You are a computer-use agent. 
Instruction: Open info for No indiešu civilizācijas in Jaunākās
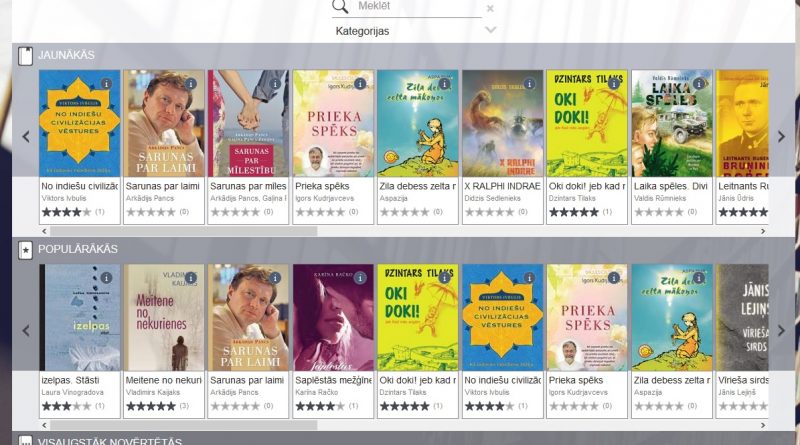106,84
